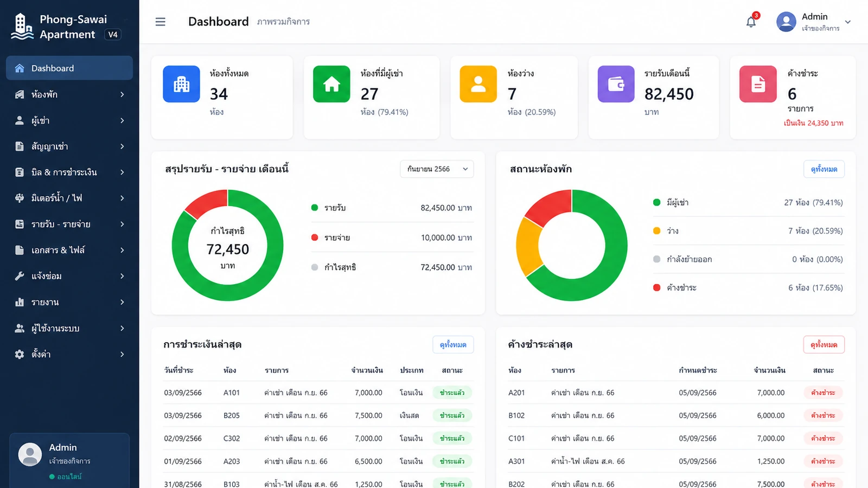Screen dimensions: 868x488
Task: Click red ดูทั้งหมด in ค้างชำระล่าสุด panel
Action: tap(824, 344)
